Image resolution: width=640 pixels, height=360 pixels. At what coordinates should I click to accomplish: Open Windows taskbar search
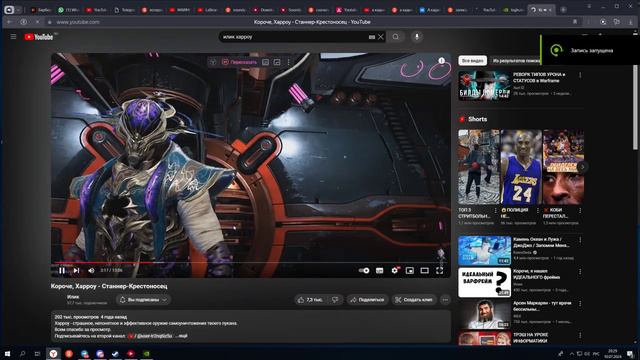tap(22, 353)
